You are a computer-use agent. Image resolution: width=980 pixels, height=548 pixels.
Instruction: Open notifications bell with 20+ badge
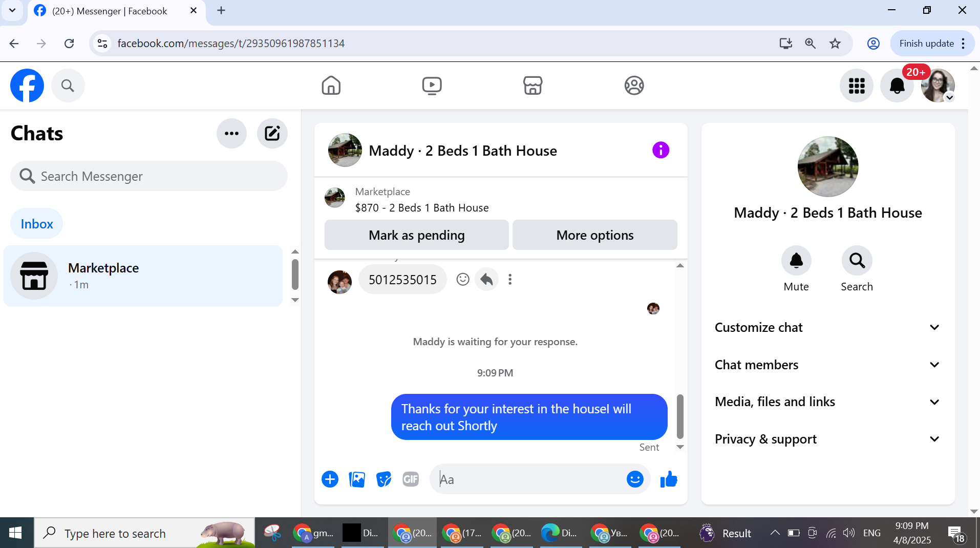[x=897, y=86]
